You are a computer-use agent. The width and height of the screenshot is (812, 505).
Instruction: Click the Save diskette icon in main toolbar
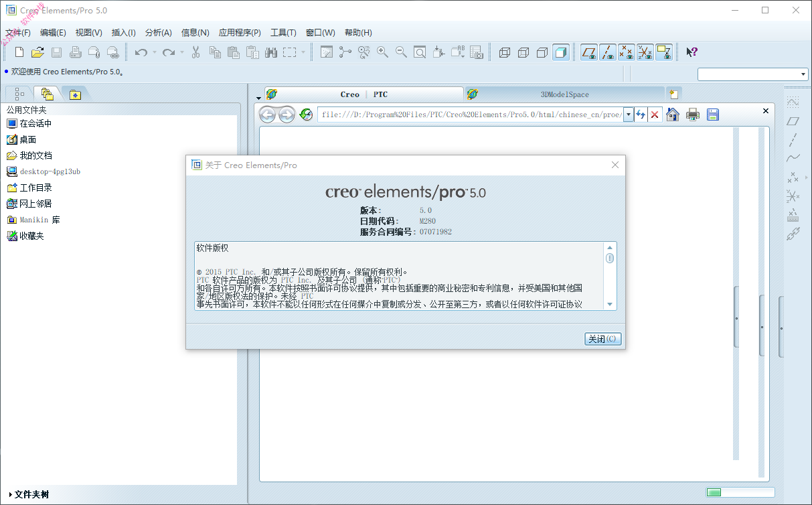[x=57, y=52]
